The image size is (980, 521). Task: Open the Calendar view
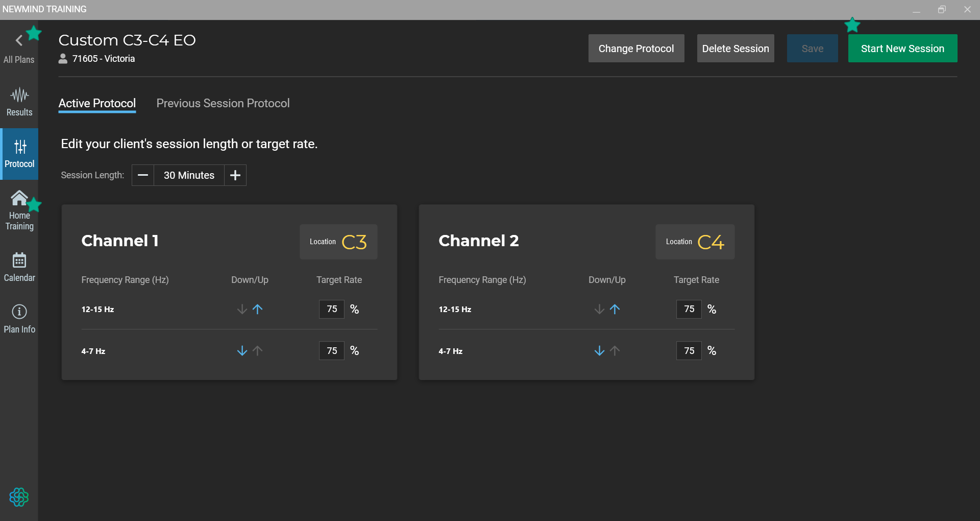(x=19, y=267)
